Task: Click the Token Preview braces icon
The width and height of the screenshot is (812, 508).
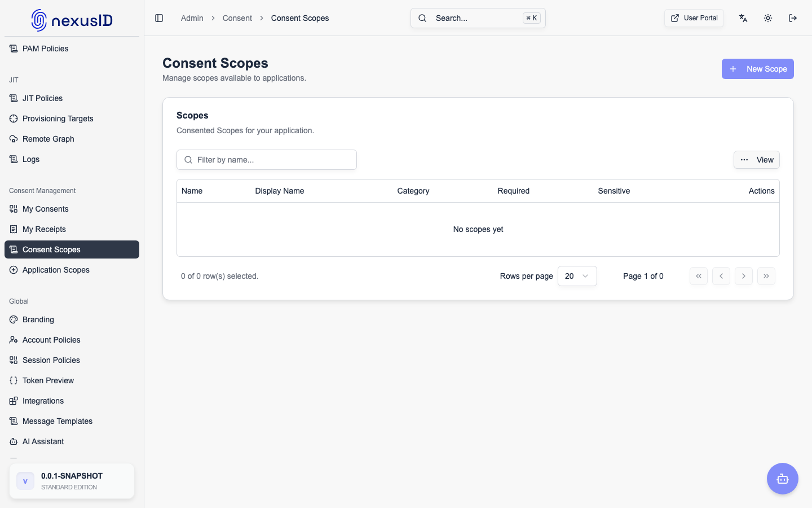Action: [x=14, y=380]
